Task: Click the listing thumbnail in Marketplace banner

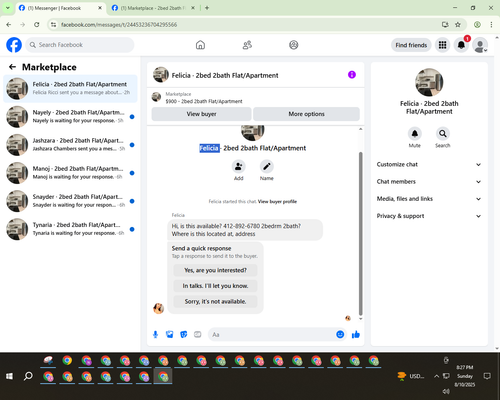Action: tap(156, 97)
